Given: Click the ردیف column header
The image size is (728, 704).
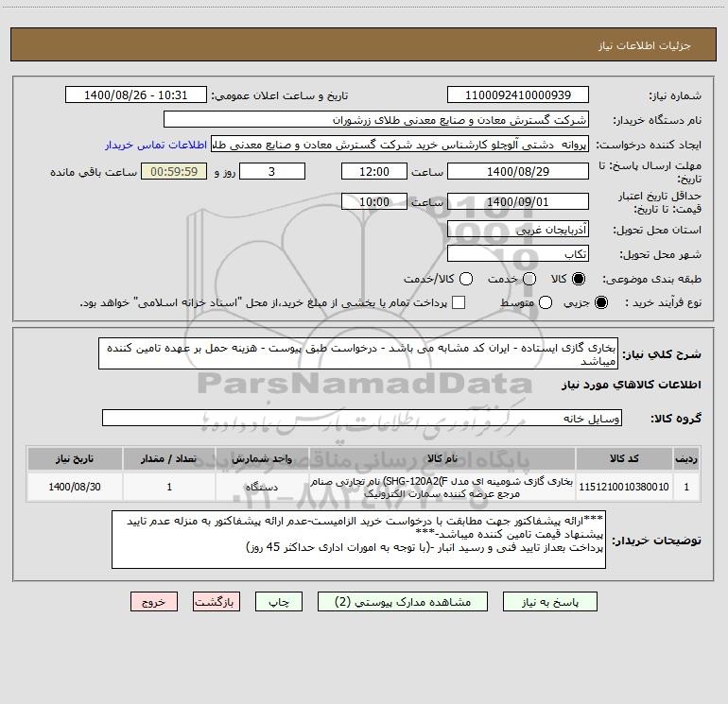Looking at the screenshot, I should coord(686,458).
